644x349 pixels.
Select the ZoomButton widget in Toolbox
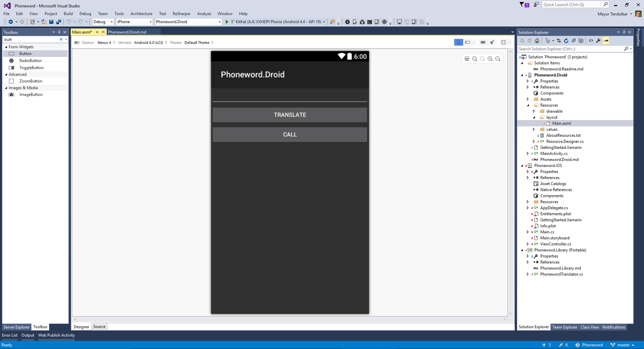point(35,81)
